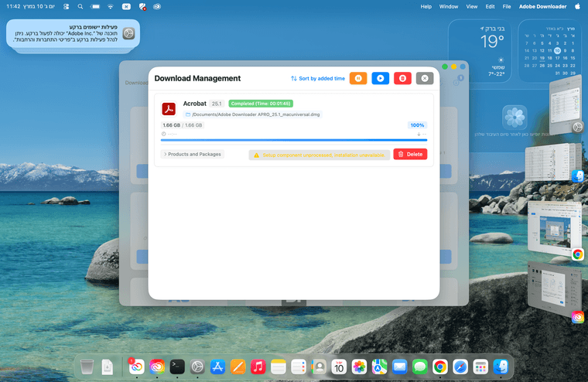Click the red clear all downloads button
This screenshot has width=588, height=382.
[402, 78]
